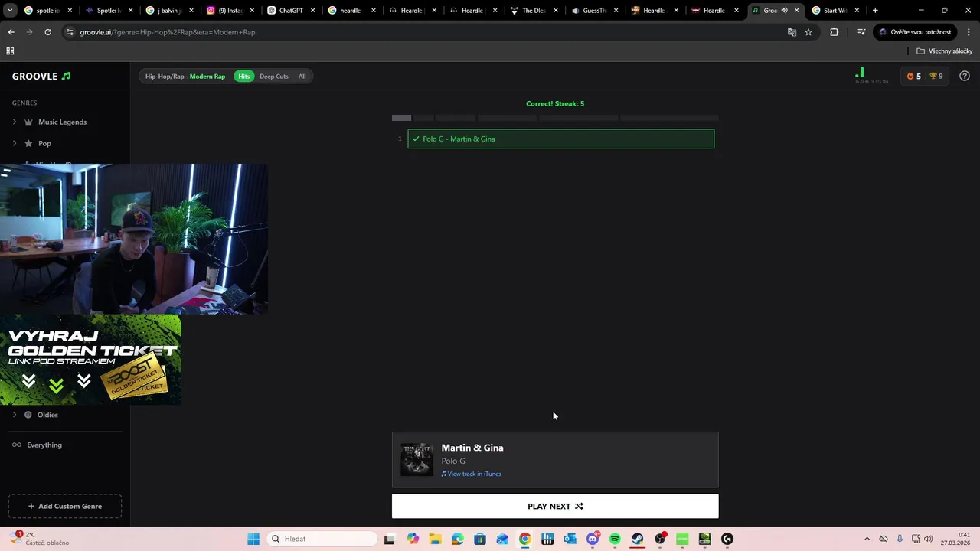Open Spotify from the taskbar
980x551 pixels.
[615, 539]
